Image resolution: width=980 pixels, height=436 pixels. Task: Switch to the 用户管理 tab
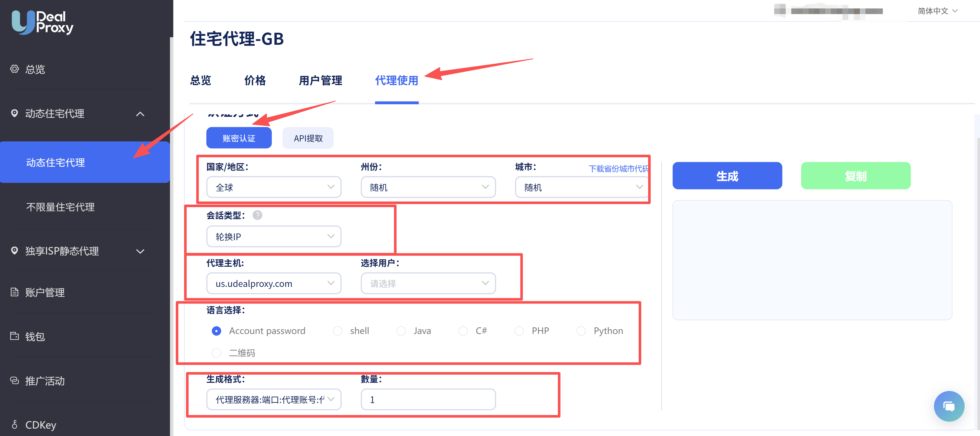(x=320, y=81)
